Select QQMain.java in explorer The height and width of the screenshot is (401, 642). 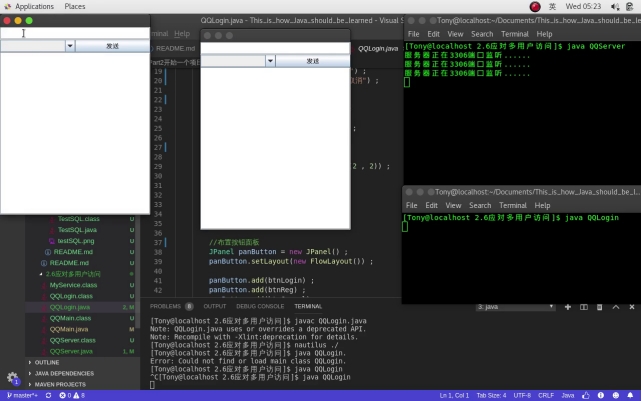69,329
